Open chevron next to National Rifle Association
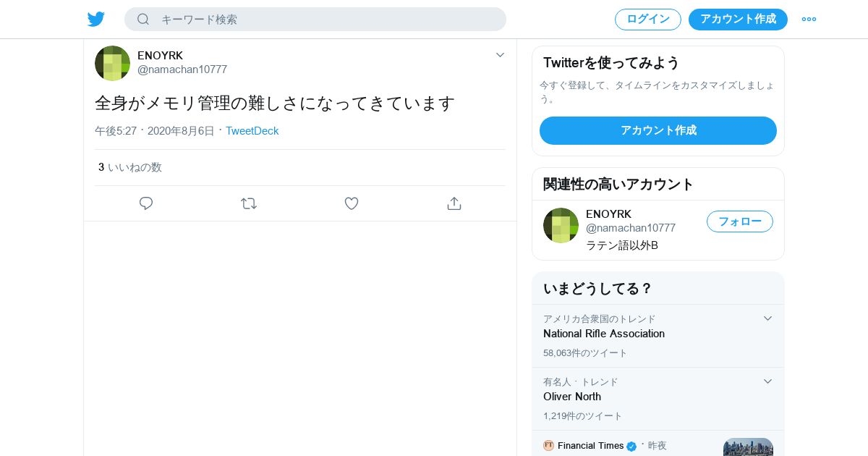 [767, 318]
